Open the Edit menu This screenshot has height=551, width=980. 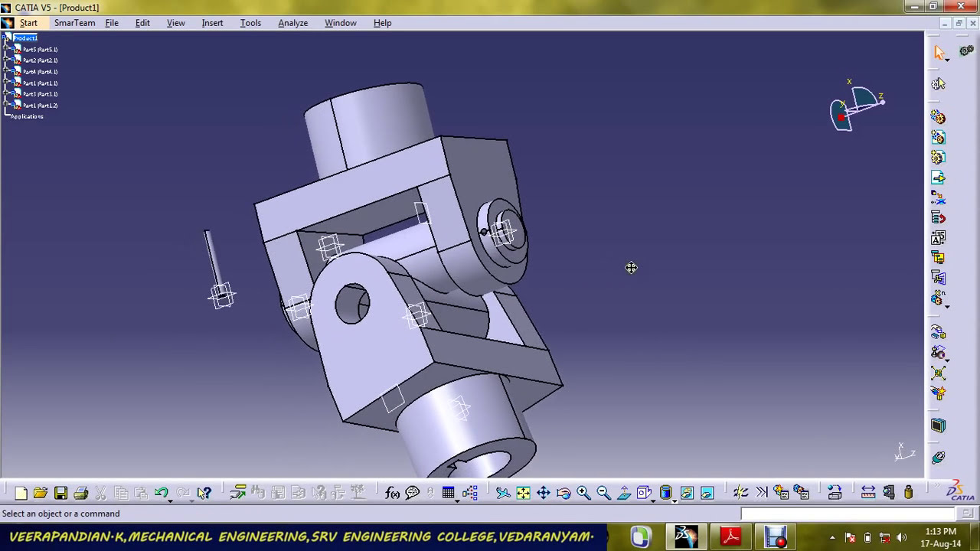pos(142,23)
